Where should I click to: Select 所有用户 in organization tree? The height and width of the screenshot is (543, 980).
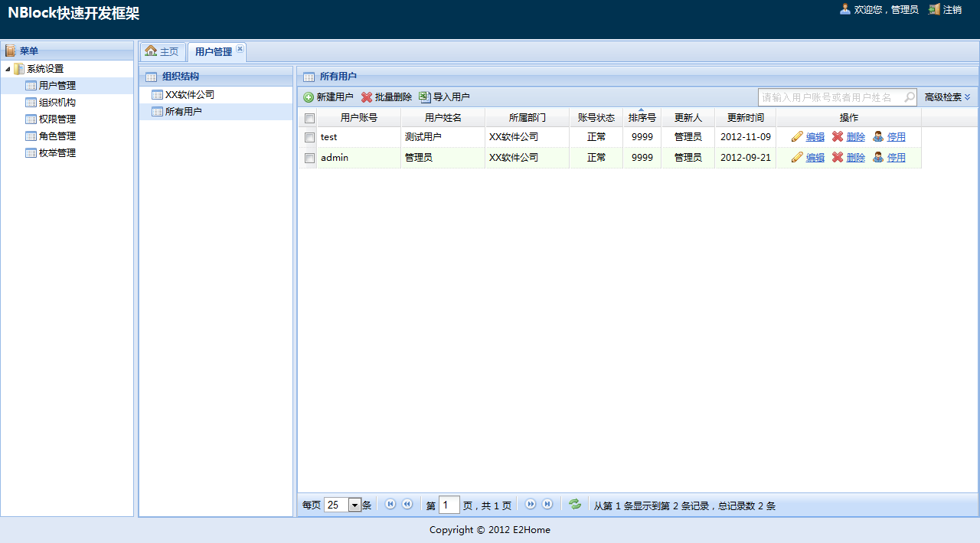point(184,112)
